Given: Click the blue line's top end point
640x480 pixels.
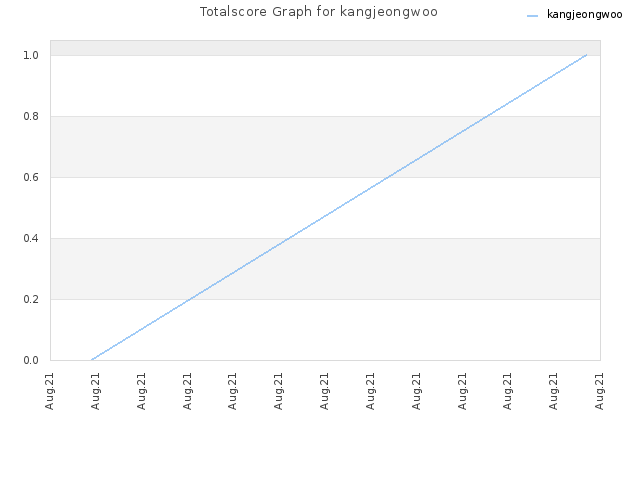Looking at the screenshot, I should [587, 55].
